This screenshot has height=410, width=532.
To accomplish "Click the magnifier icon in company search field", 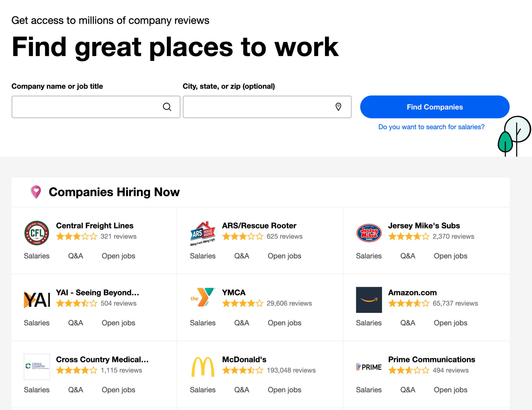I will tap(167, 107).
